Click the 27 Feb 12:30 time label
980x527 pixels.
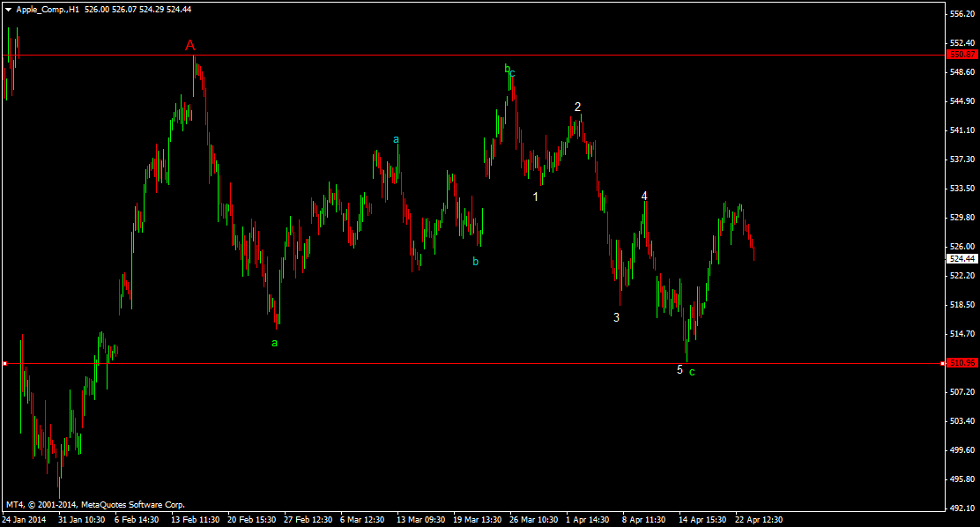click(x=308, y=519)
